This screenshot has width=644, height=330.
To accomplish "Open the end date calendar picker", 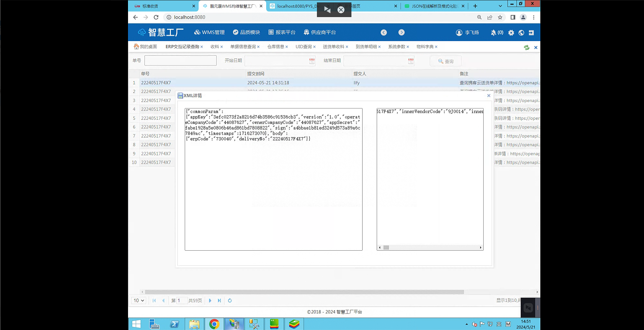I will [x=411, y=61].
